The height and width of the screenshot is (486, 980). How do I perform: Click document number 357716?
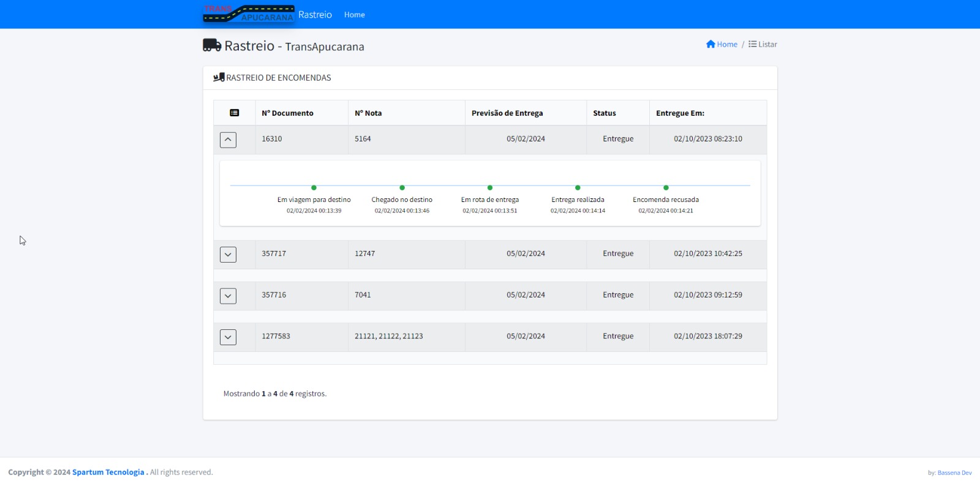(x=274, y=295)
